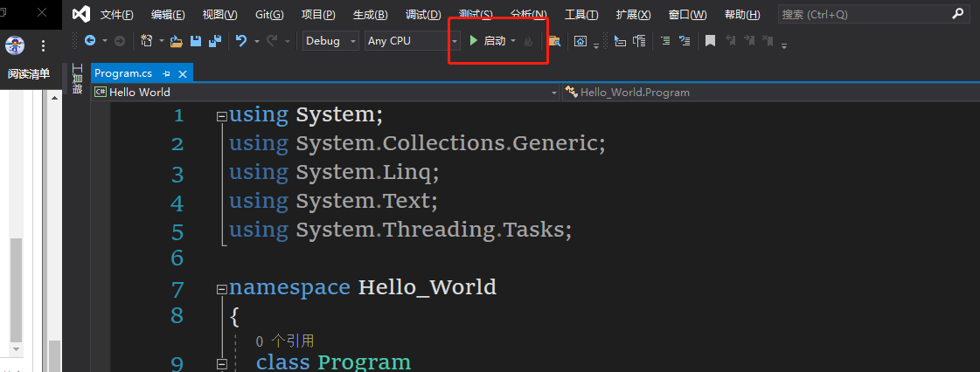Open the 视图(V) menu
This screenshot has height=372, width=980.
220,14
